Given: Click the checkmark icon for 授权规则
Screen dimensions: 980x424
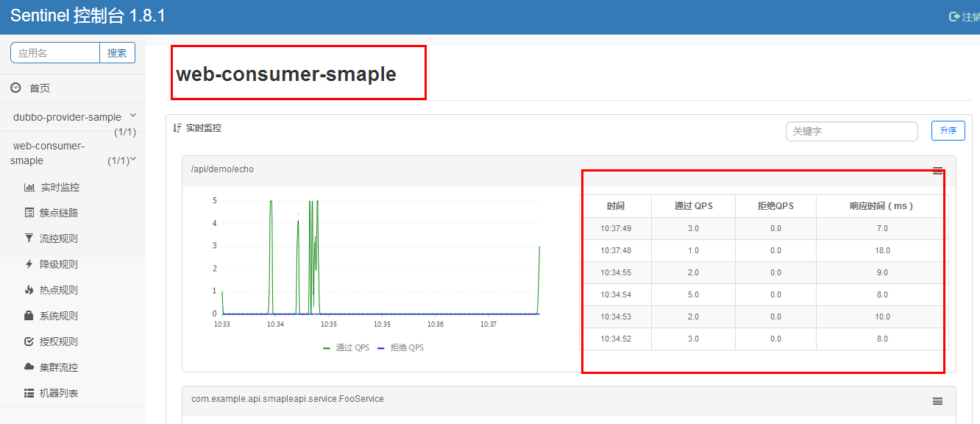Looking at the screenshot, I should 29,342.
